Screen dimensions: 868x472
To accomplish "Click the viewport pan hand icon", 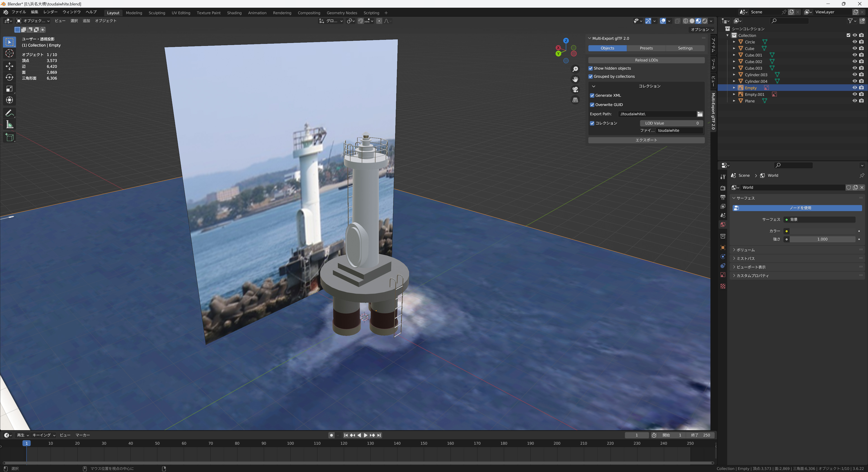I will pos(575,79).
